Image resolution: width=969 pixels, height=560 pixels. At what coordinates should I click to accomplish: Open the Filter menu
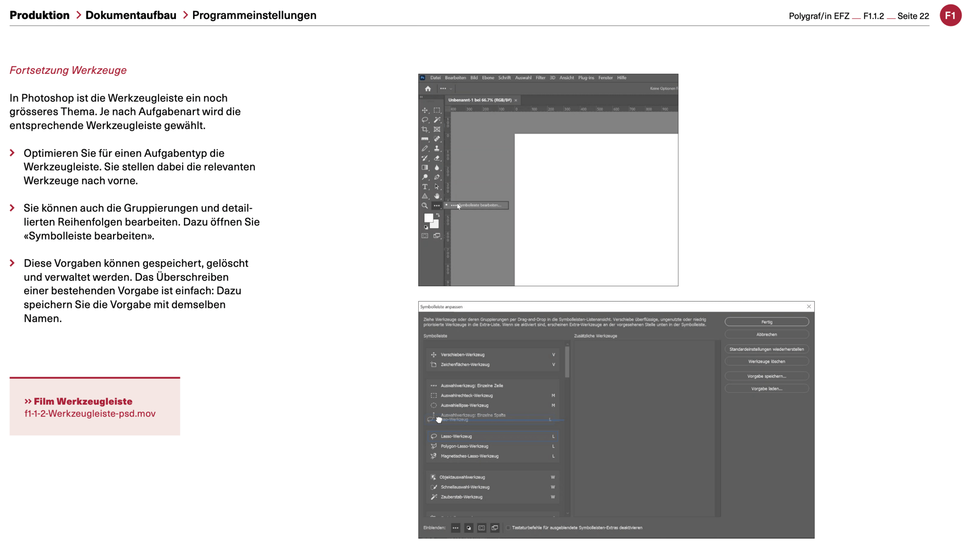[540, 78]
